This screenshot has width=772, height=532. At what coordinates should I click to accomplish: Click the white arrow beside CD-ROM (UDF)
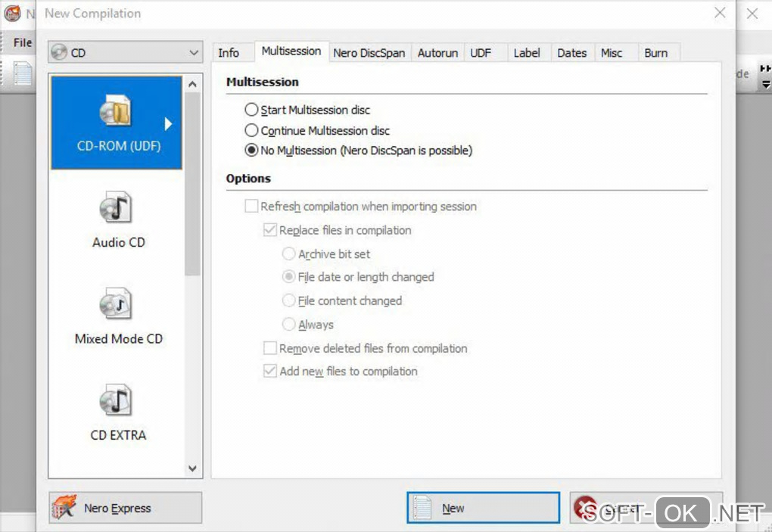point(168,123)
